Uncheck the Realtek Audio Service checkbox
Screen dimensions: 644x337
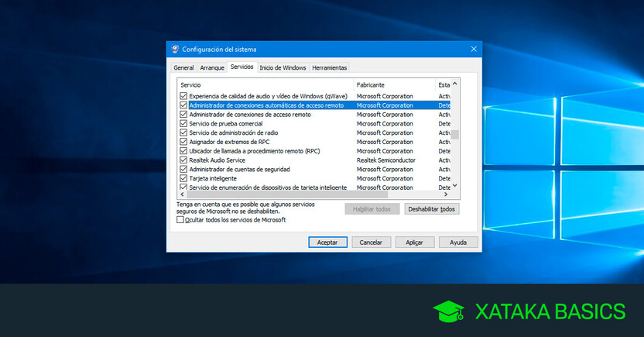183,160
